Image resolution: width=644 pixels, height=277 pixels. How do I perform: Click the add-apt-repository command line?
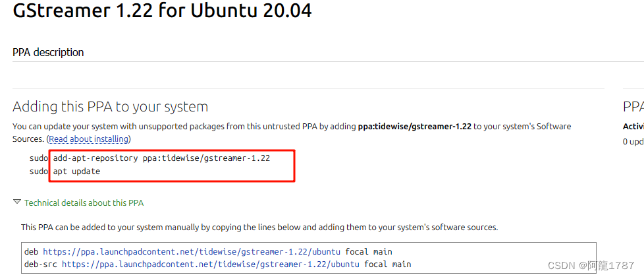pyautogui.click(x=161, y=158)
